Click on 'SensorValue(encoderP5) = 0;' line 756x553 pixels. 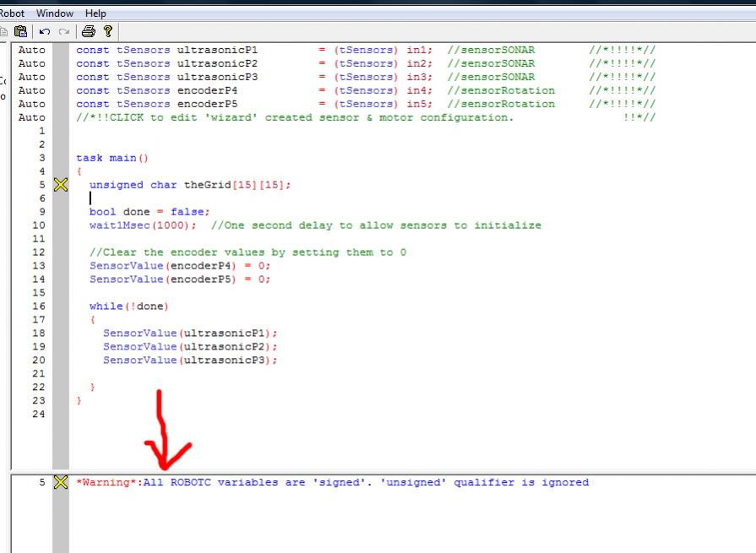[x=180, y=279]
